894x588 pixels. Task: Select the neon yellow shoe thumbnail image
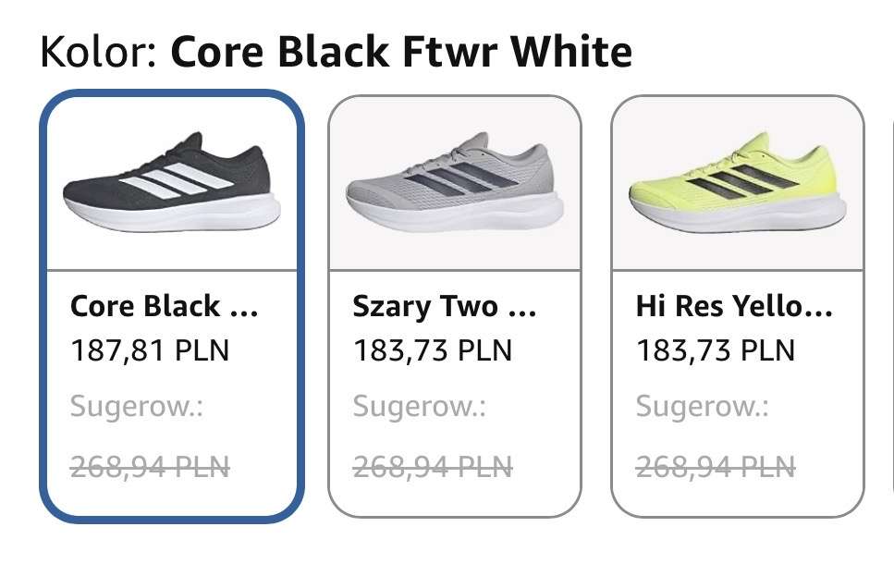pyautogui.click(x=738, y=182)
